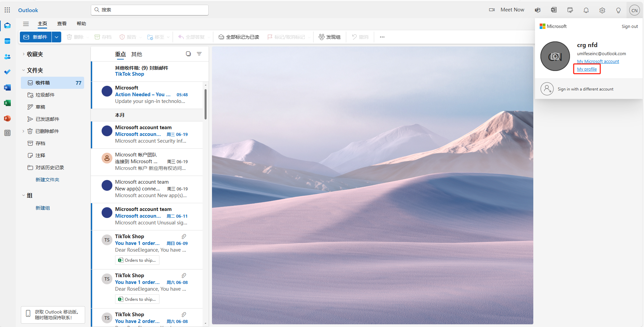Open settings gear icon

pos(602,10)
